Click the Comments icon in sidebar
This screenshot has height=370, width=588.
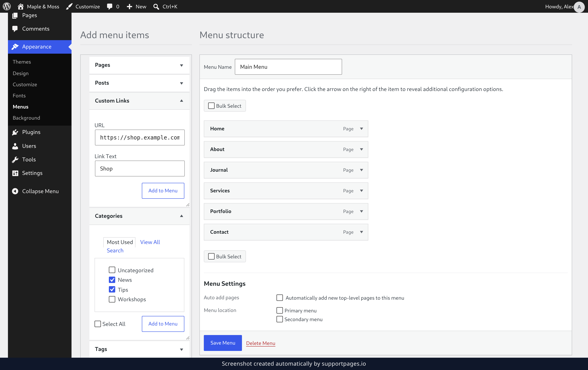pyautogui.click(x=15, y=29)
